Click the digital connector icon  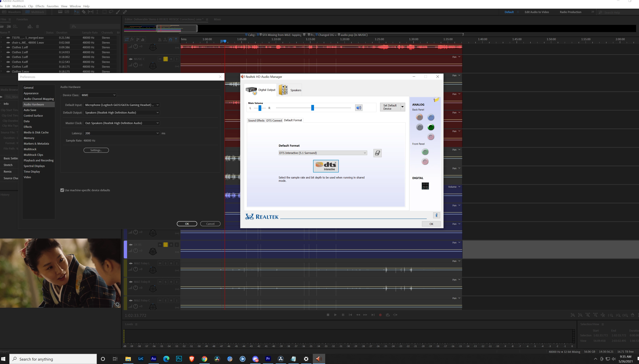click(x=425, y=186)
